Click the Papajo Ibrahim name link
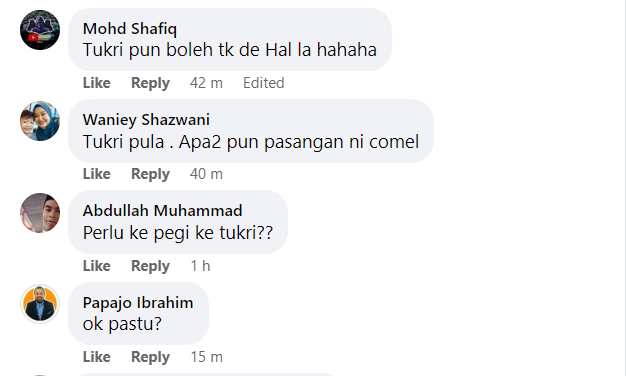 coord(138,303)
